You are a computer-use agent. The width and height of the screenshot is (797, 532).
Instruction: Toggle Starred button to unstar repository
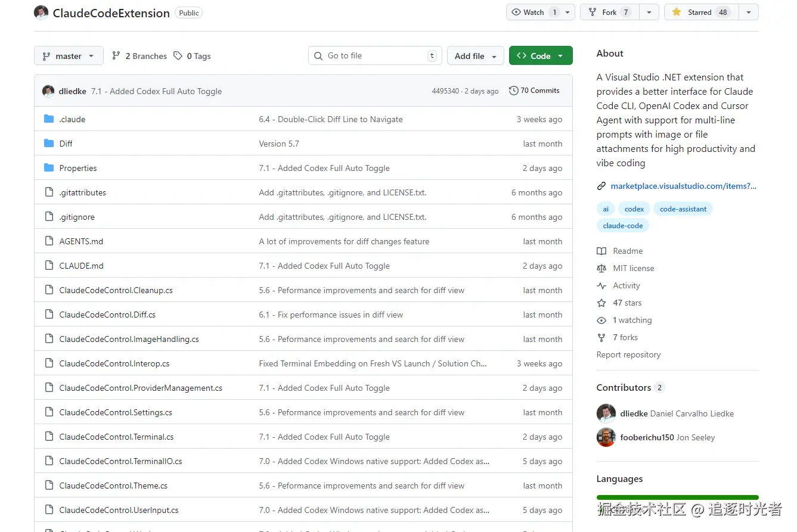(701, 12)
